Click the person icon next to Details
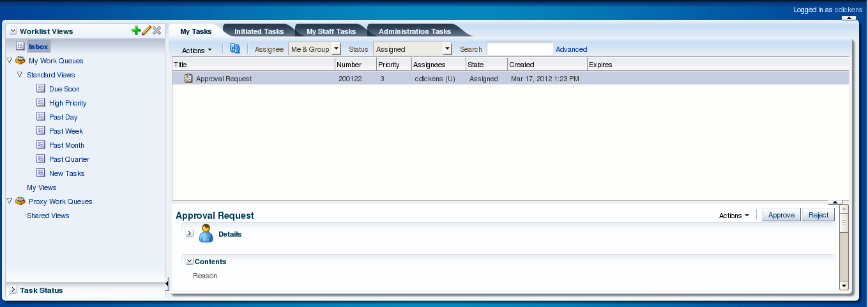 tap(206, 233)
